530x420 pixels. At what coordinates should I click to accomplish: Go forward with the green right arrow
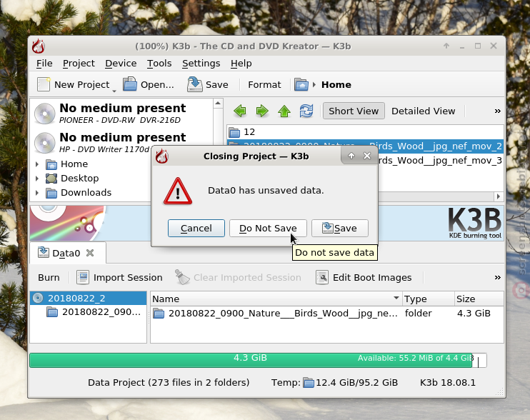(x=262, y=111)
